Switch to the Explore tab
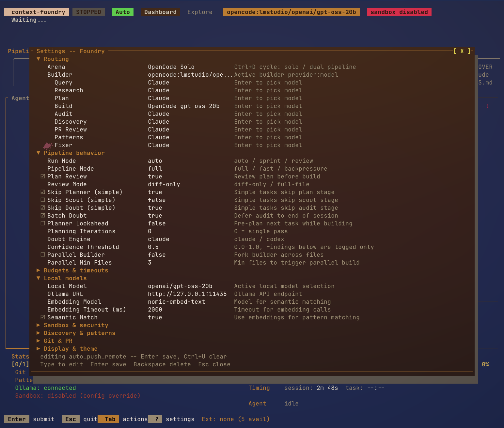The width and height of the screenshot is (504, 428). pyautogui.click(x=200, y=12)
